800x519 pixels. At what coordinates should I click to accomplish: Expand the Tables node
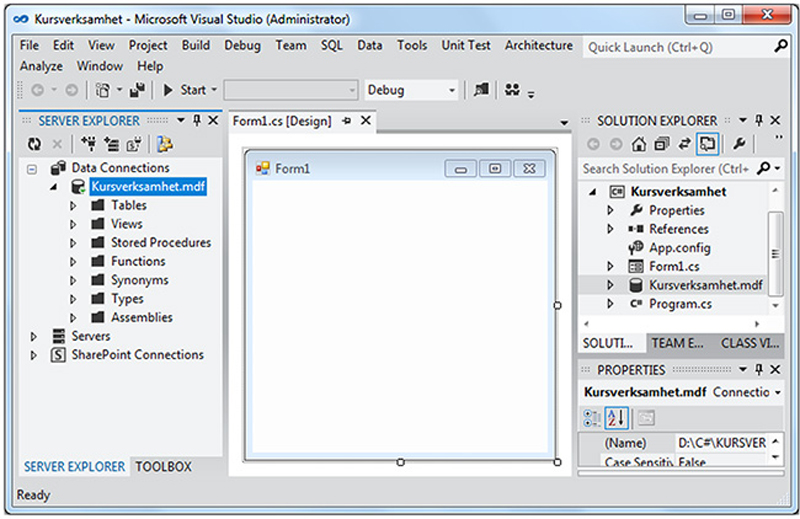(x=73, y=206)
